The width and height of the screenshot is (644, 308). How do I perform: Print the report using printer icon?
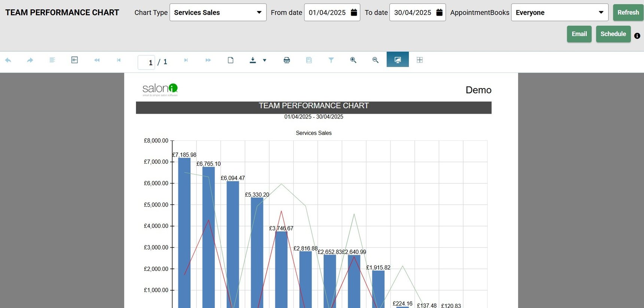pos(287,60)
